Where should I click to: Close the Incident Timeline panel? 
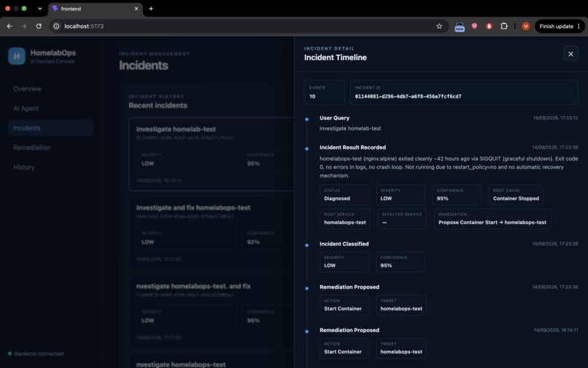[x=570, y=54]
